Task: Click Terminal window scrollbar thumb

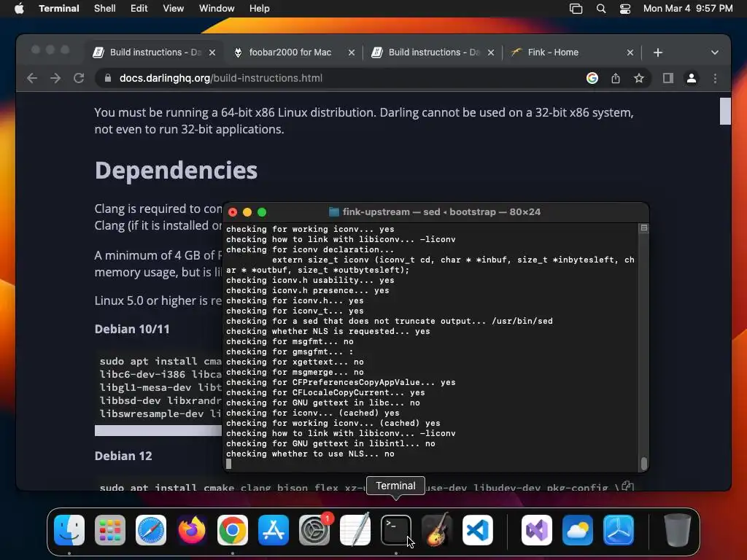Action: (643, 463)
